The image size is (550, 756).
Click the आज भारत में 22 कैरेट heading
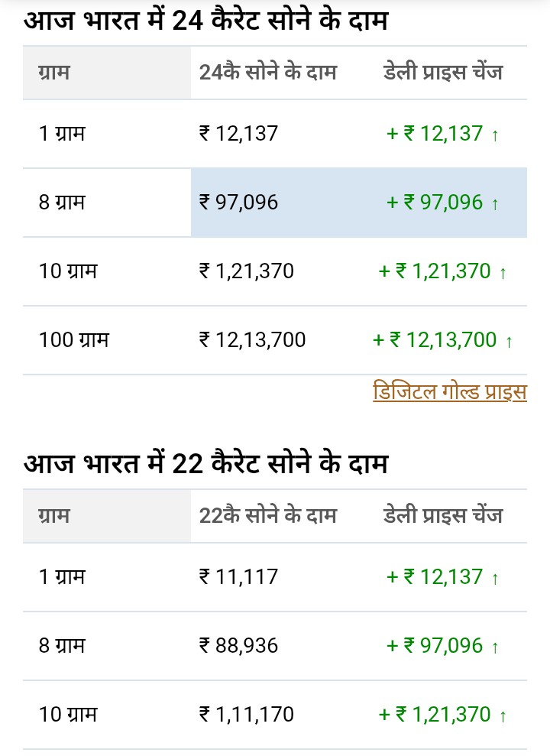tap(205, 463)
